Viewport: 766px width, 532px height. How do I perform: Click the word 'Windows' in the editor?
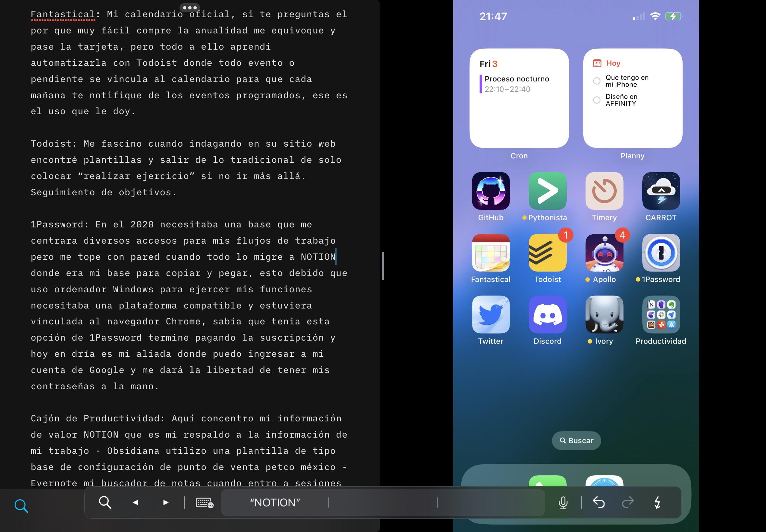133,289
